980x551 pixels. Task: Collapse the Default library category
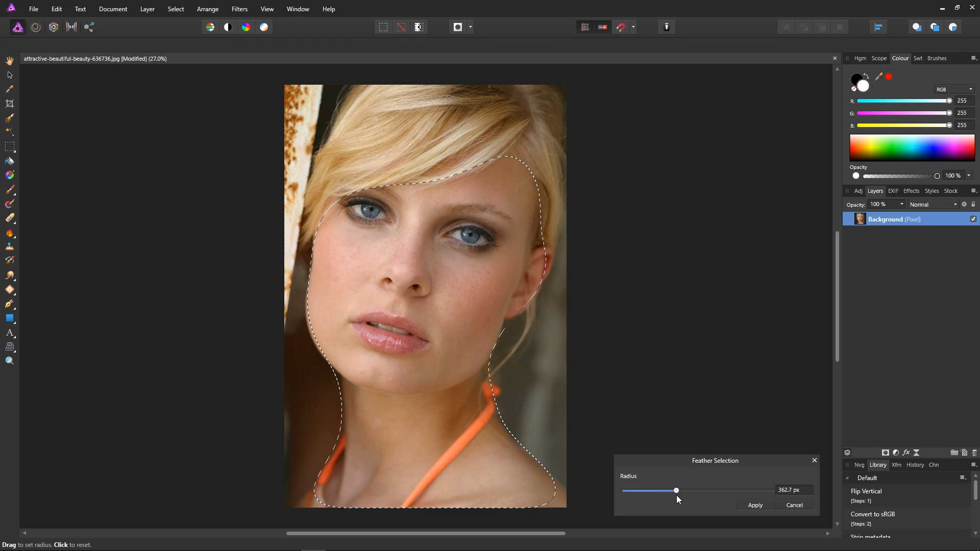click(x=847, y=478)
